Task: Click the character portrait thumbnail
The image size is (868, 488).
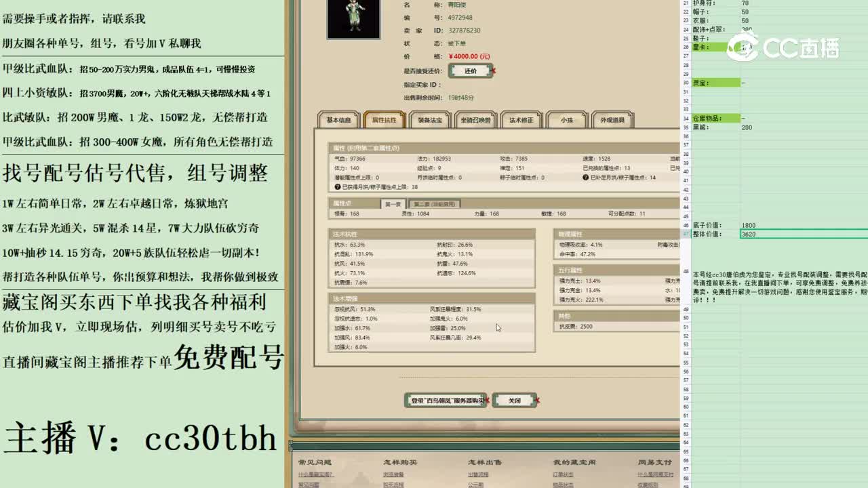Action: point(353,18)
